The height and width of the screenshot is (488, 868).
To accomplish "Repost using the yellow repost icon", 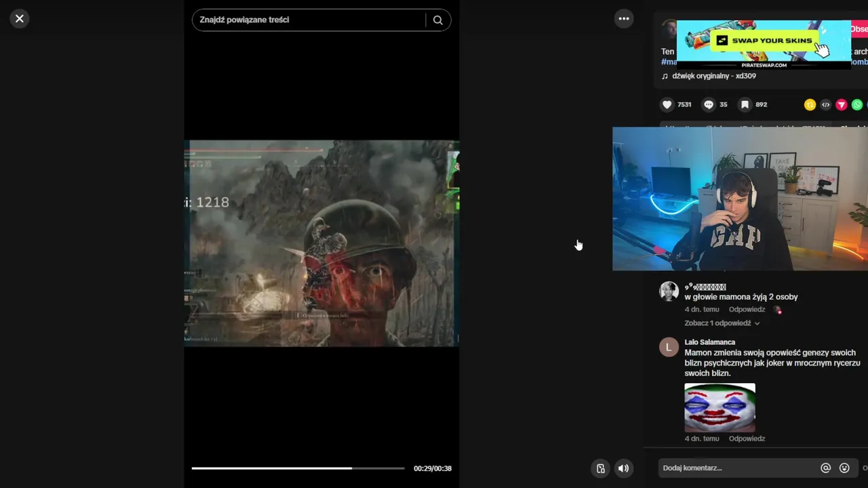I will tap(810, 104).
